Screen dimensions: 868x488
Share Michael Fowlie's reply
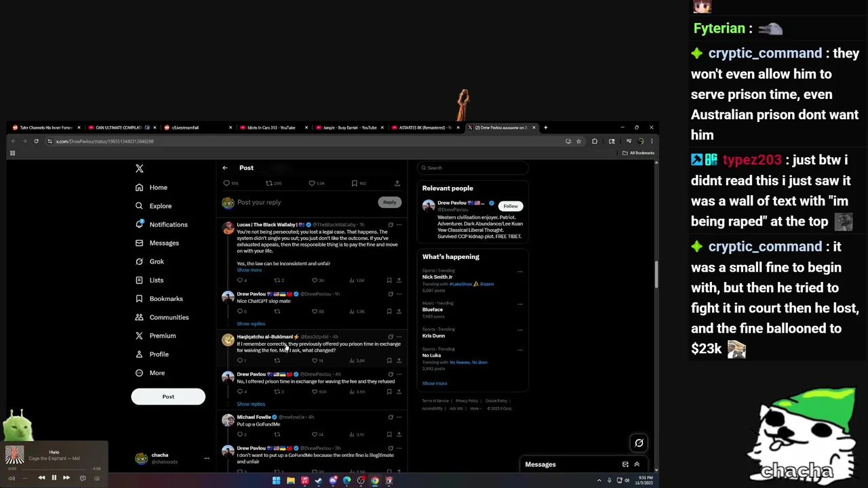[399, 434]
